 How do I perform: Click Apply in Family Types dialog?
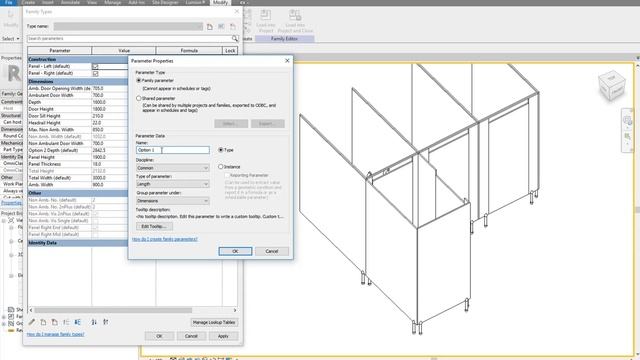click(x=223, y=336)
